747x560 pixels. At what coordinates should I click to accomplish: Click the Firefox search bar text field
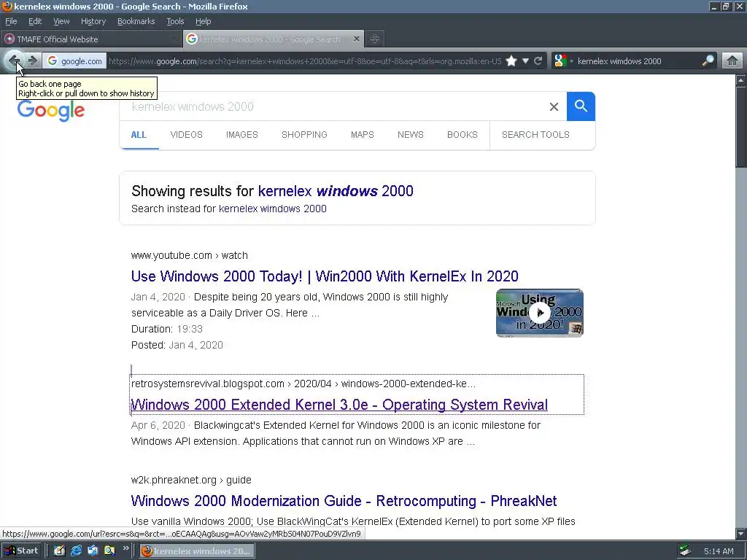[x=638, y=61]
